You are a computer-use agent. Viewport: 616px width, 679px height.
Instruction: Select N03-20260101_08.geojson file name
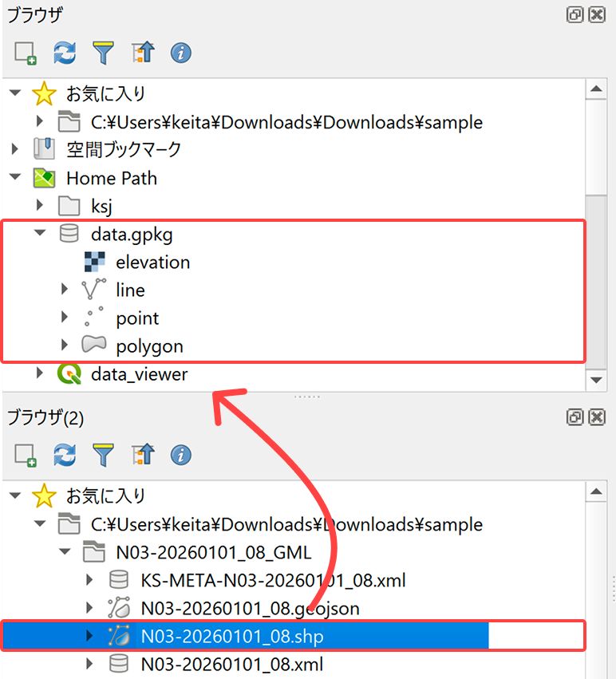(x=250, y=609)
